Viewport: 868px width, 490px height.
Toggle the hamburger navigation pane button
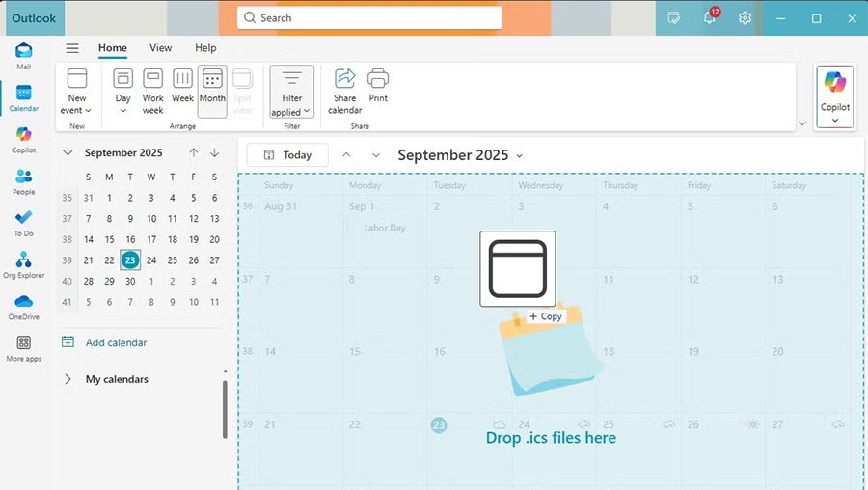pyautogui.click(x=72, y=48)
